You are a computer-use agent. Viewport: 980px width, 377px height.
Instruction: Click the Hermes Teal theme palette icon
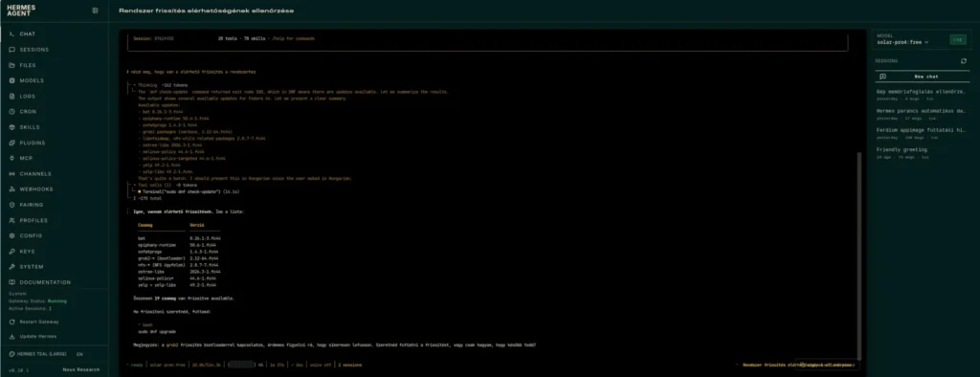click(11, 354)
